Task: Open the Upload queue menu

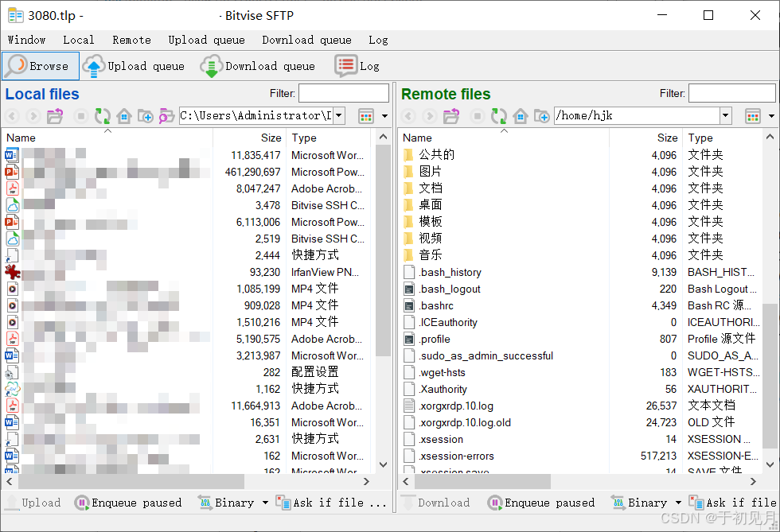Action: tap(206, 40)
